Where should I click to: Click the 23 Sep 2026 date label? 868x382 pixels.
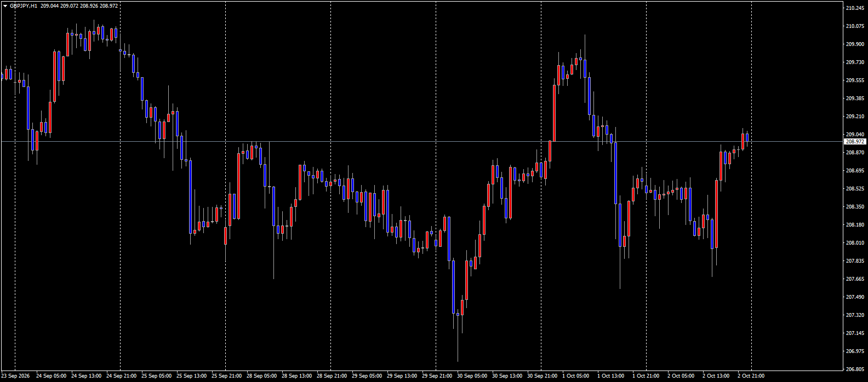(15, 376)
